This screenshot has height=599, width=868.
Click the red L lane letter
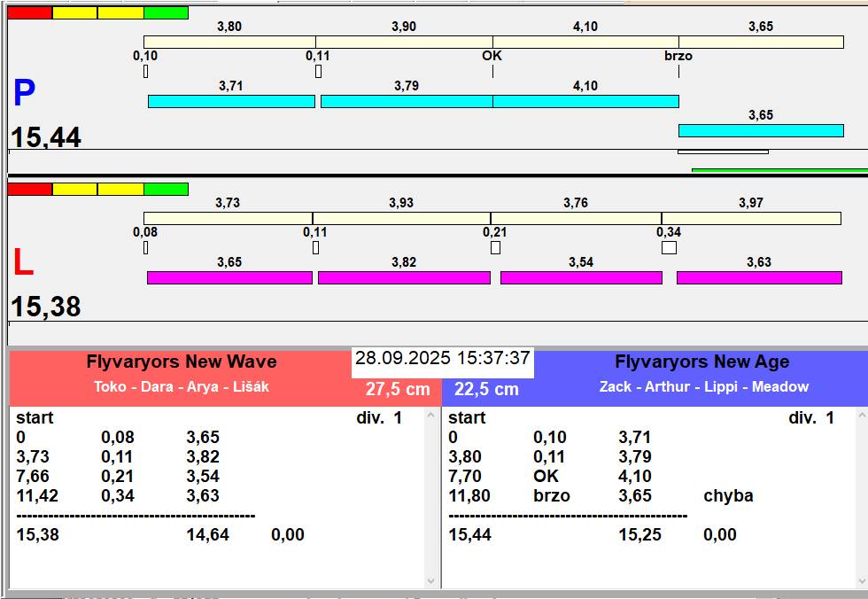coord(23,263)
